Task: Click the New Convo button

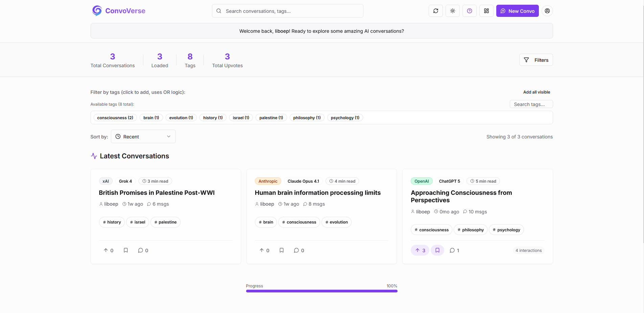Action: coord(517,11)
